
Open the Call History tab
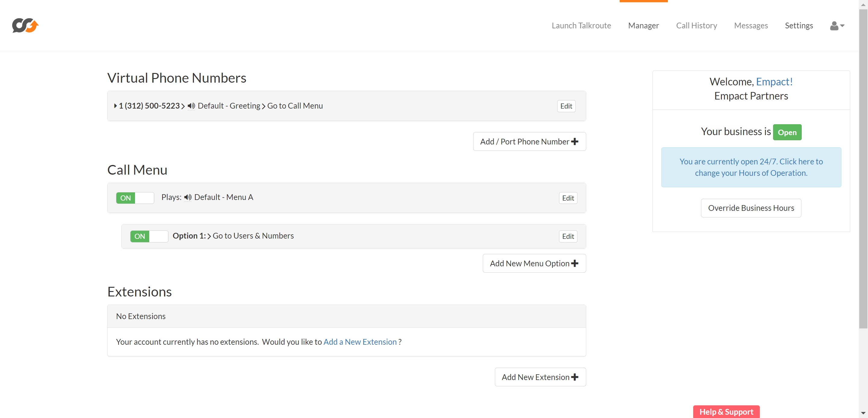696,26
